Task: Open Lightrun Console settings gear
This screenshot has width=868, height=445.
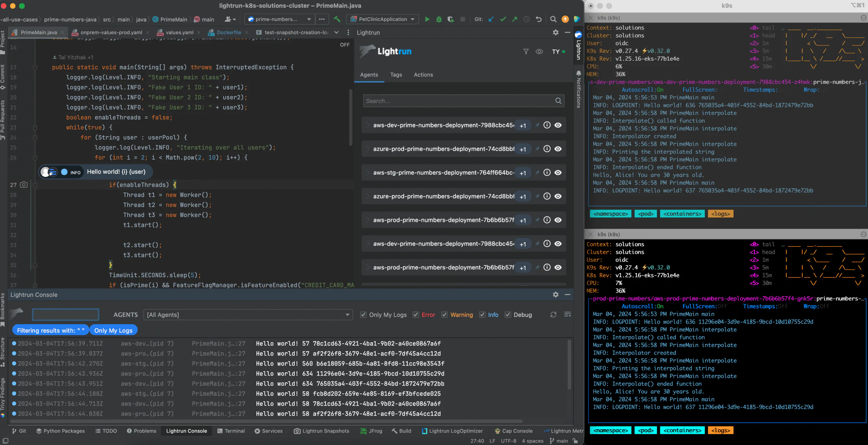Action: (x=555, y=294)
